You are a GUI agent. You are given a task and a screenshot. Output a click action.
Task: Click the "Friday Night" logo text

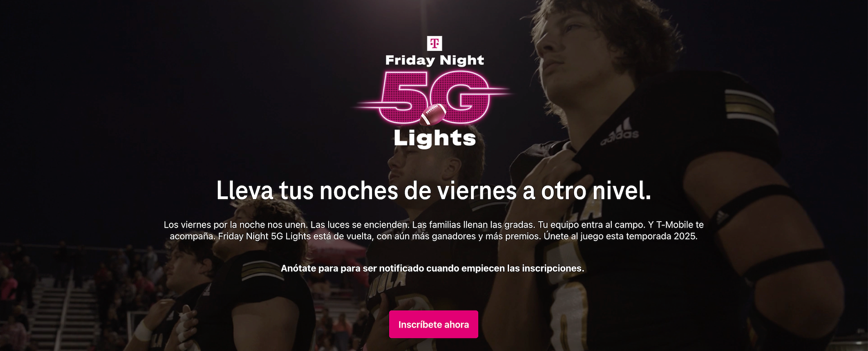tap(434, 61)
